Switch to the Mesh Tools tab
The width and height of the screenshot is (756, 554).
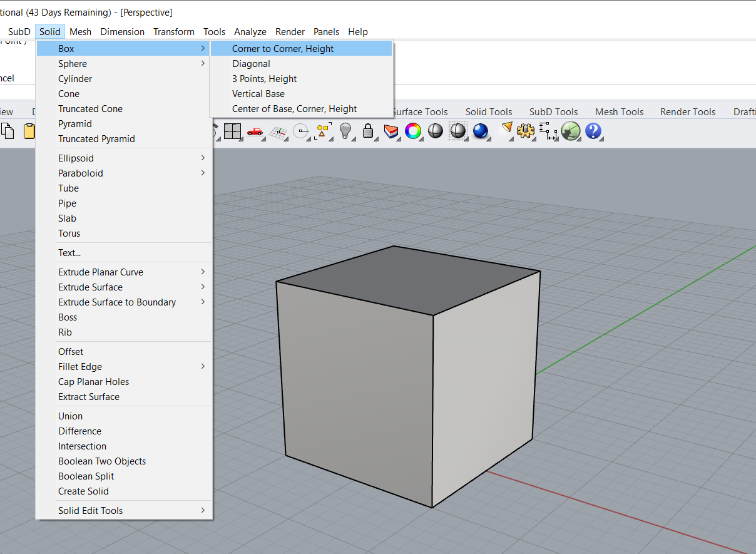point(619,112)
